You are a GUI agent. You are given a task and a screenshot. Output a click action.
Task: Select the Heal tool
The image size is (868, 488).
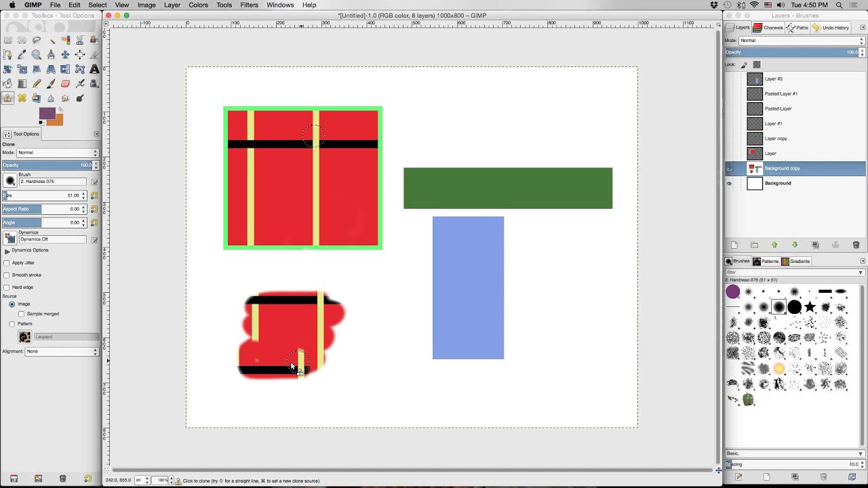[x=22, y=98]
